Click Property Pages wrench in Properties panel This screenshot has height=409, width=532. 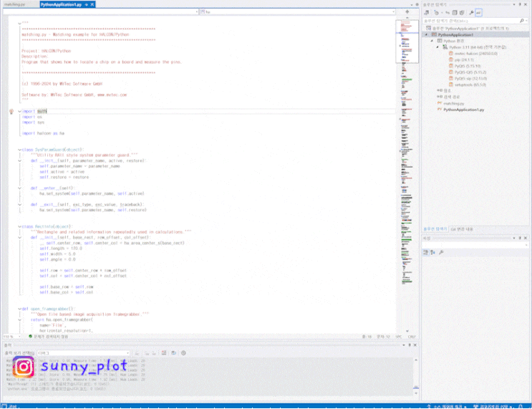coord(442,252)
